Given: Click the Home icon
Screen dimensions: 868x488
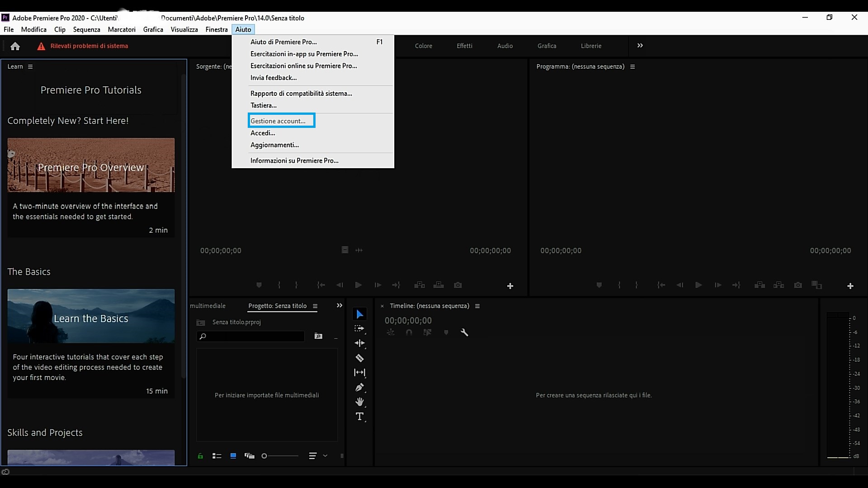Looking at the screenshot, I should (x=15, y=46).
